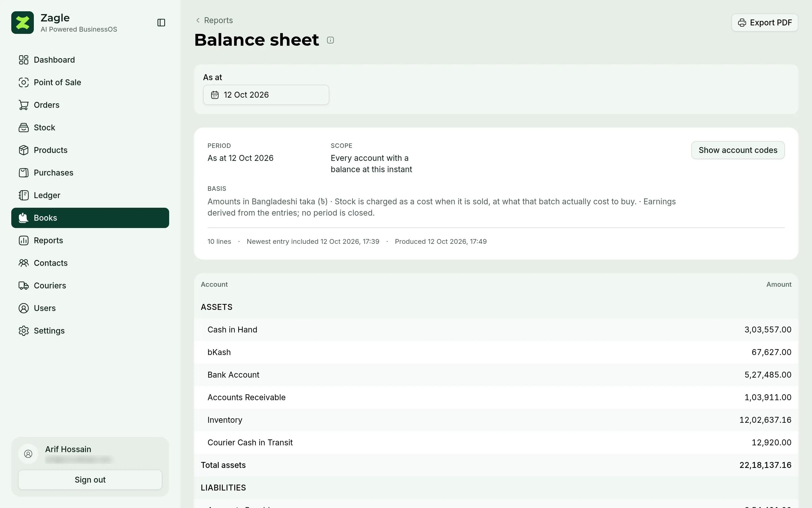Screen dimensions: 812x508
Task: Toggle Show account codes
Action: pos(738,150)
